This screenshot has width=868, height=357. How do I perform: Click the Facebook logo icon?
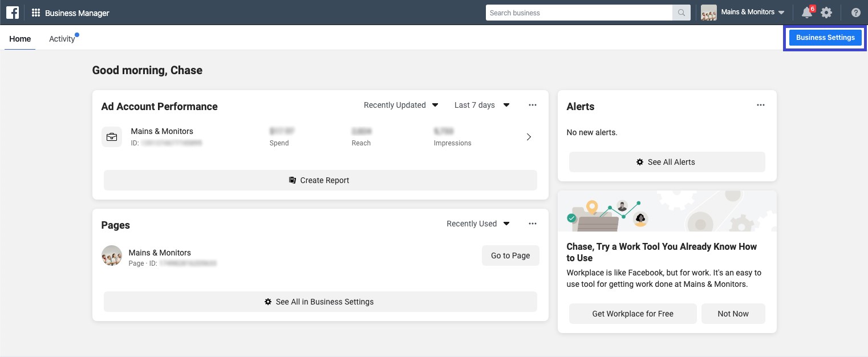[x=13, y=13]
